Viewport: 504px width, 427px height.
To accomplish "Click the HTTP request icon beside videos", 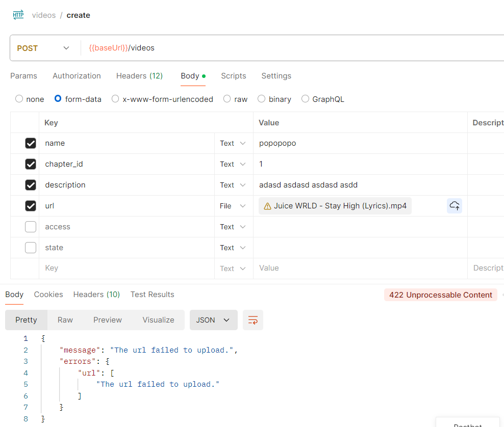I will tap(18, 15).
